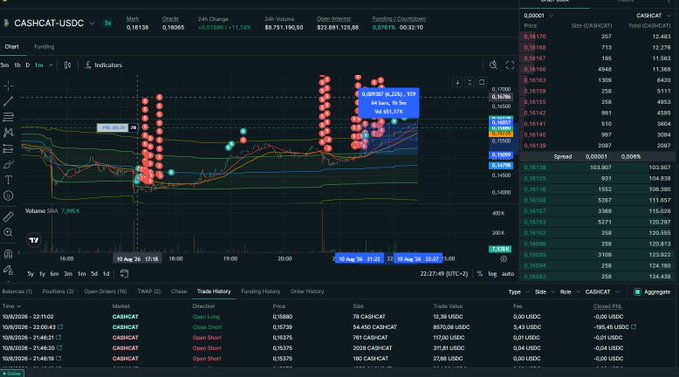The width and height of the screenshot is (679, 377).
Task: Open the Balances (1) tab
Action: (x=17, y=291)
